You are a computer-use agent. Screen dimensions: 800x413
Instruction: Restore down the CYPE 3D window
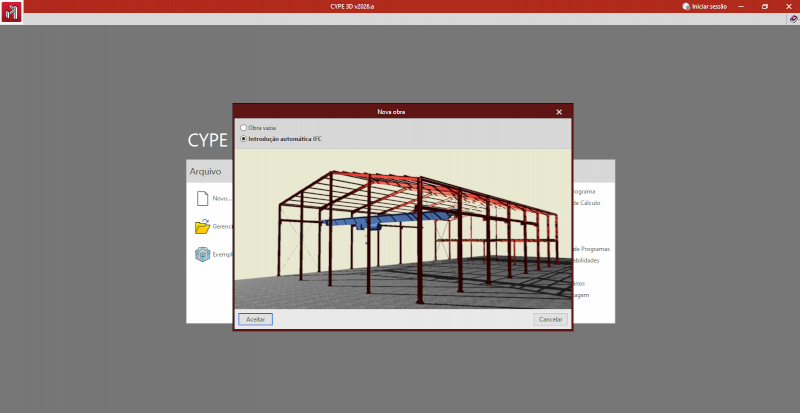[765, 6]
